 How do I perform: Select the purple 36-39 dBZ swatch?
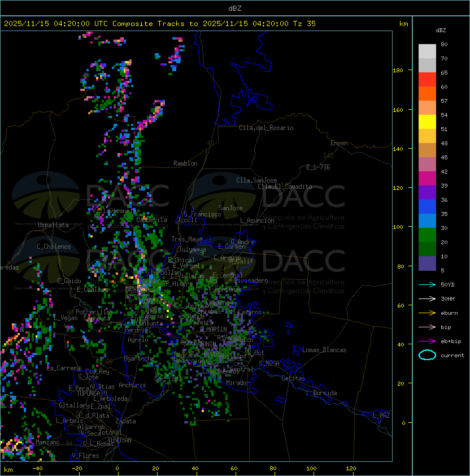pyautogui.click(x=427, y=192)
